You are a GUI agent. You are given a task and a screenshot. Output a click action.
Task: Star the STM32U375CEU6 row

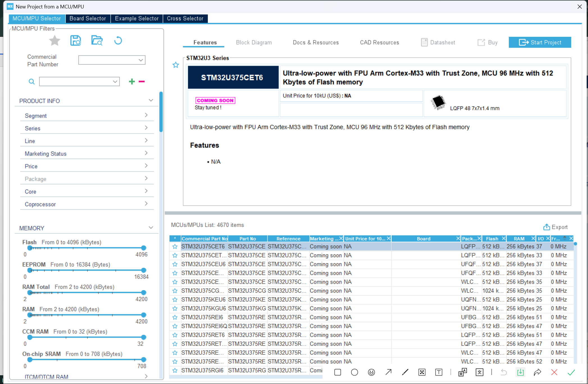click(175, 264)
